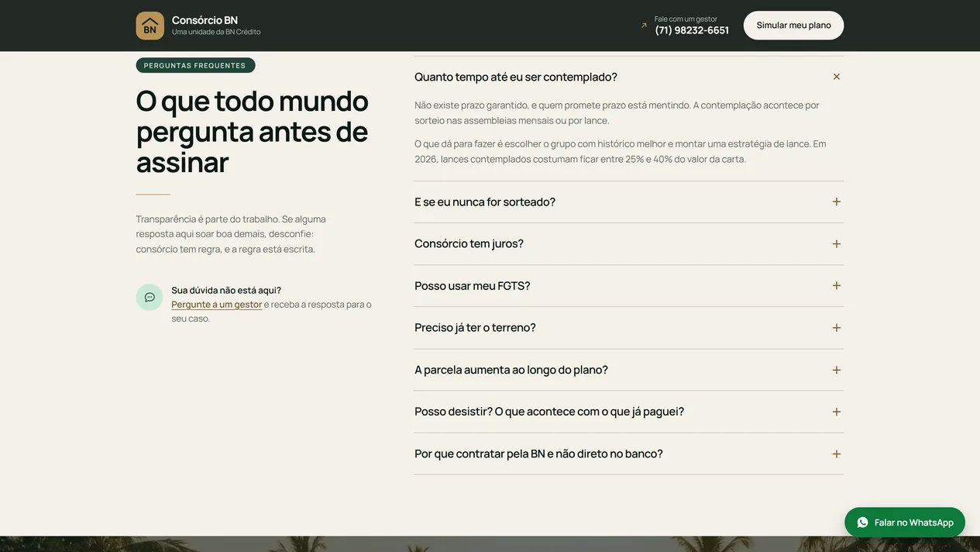Click the 'Perguntas frequentes' badge
Screen dimensions: 980x552
click(195, 65)
